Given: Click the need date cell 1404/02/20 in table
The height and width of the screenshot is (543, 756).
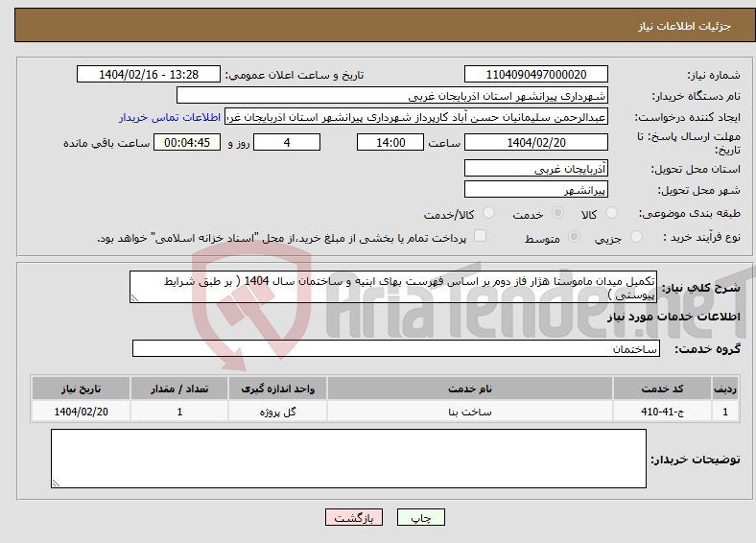Looking at the screenshot, I should [81, 412].
